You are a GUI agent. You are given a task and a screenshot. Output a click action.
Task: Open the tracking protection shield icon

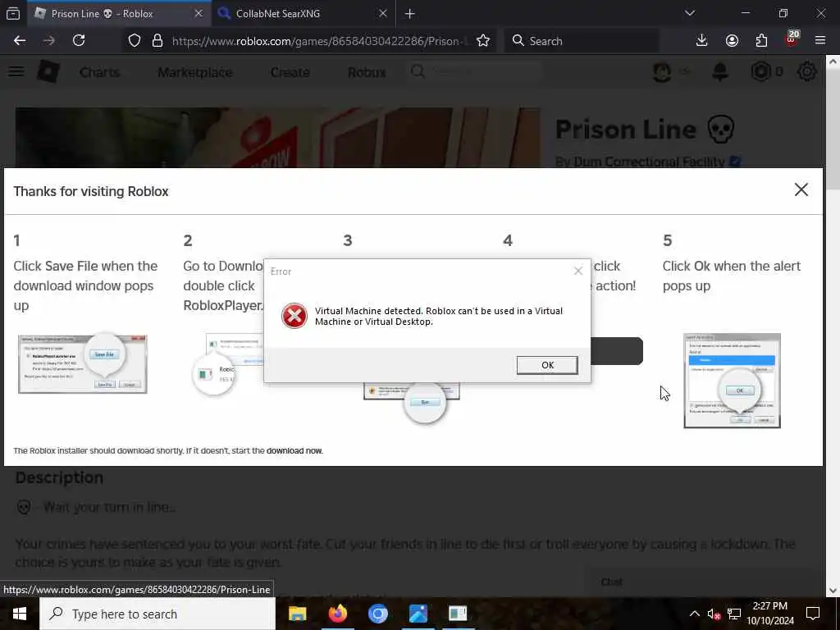135,41
